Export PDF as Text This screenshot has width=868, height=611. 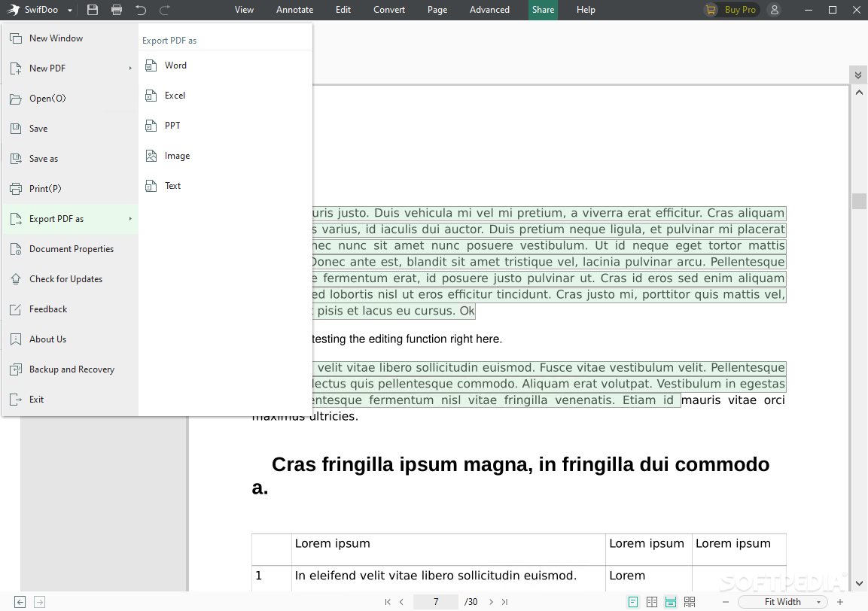225,186
